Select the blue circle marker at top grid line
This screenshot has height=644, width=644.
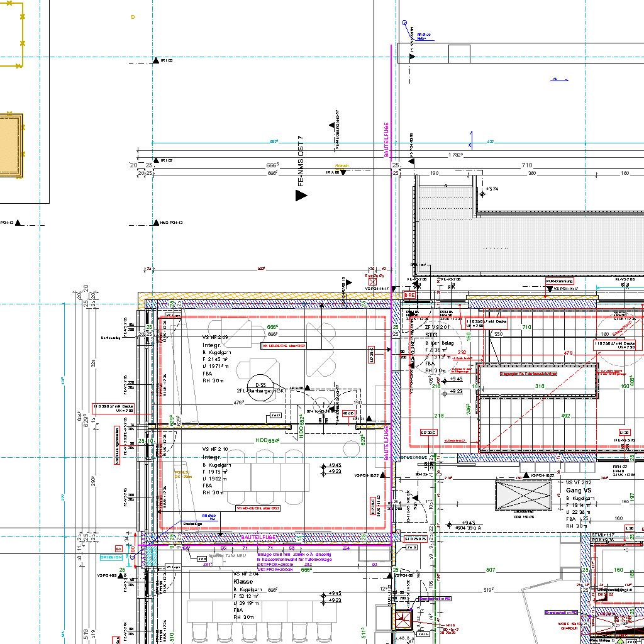click(404, 23)
